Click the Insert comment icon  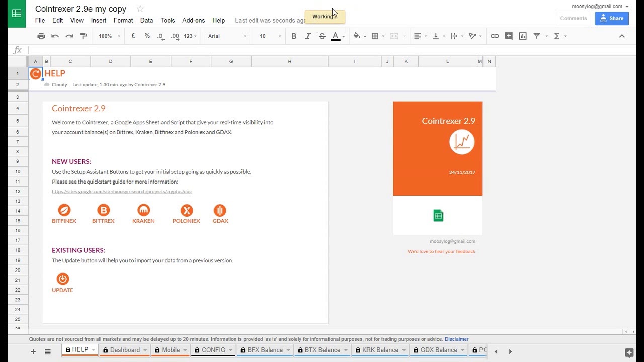(x=509, y=36)
